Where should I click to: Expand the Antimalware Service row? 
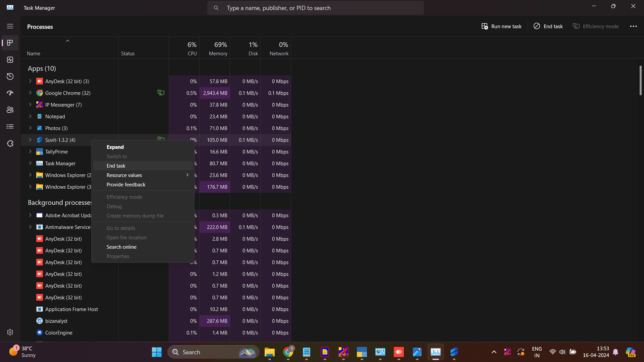[30, 227]
